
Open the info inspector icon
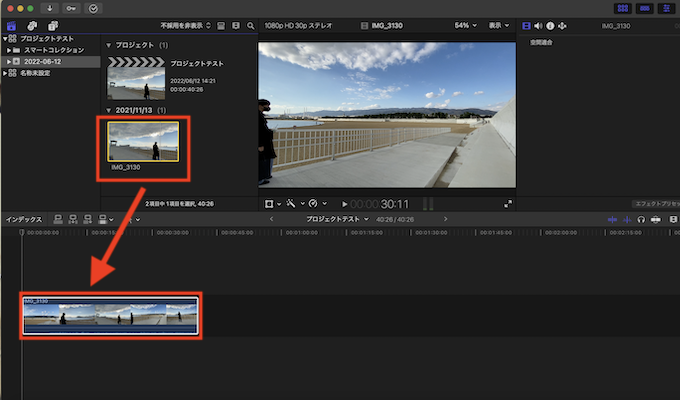pos(549,25)
